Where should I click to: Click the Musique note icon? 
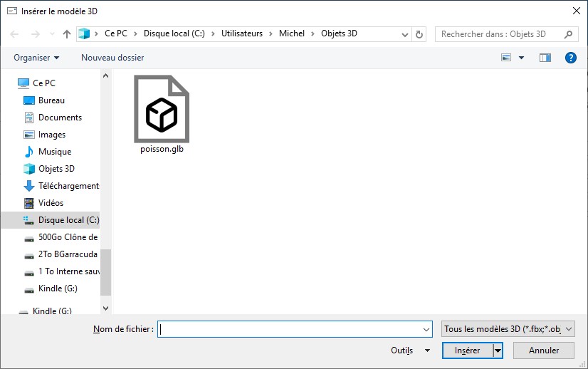pyautogui.click(x=29, y=152)
